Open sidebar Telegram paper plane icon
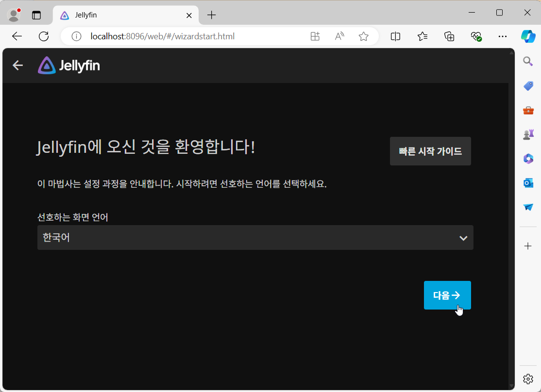The width and height of the screenshot is (541, 392). (528, 207)
